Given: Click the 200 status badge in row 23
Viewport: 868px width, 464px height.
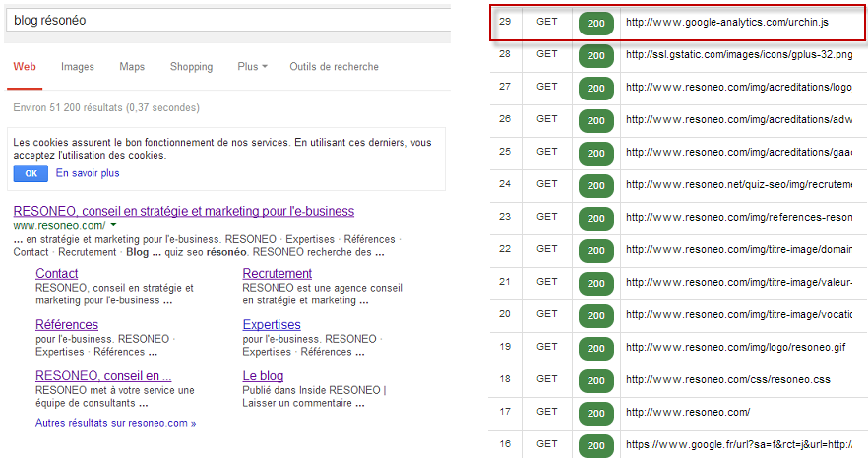Looking at the screenshot, I should click(596, 219).
